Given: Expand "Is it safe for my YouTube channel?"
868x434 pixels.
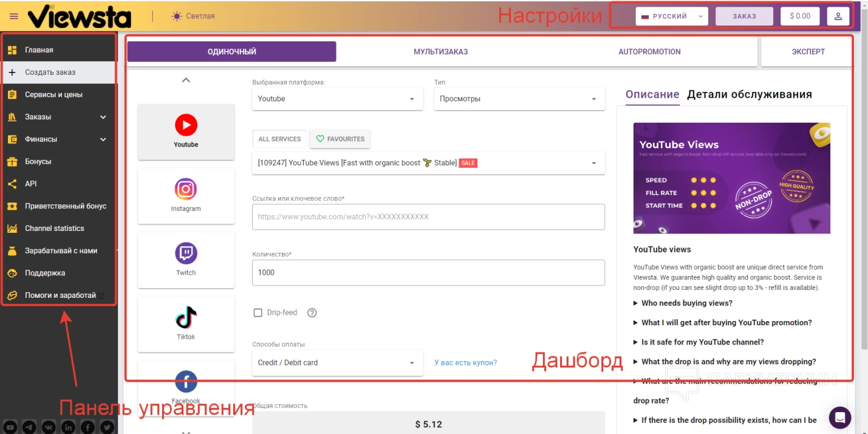Looking at the screenshot, I should [699, 342].
